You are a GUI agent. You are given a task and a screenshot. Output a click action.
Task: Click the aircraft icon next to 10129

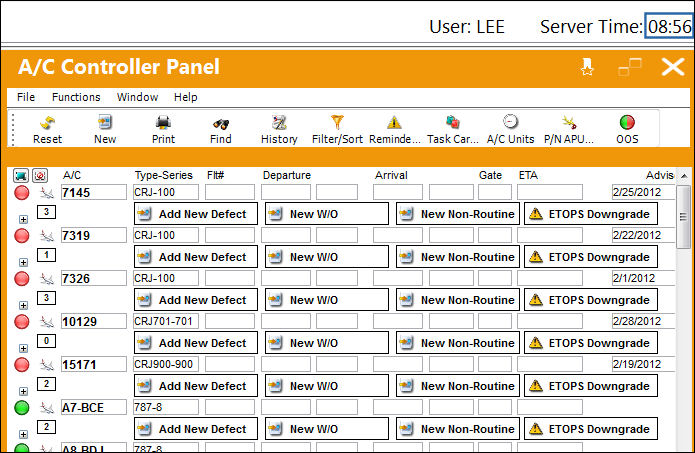47,322
